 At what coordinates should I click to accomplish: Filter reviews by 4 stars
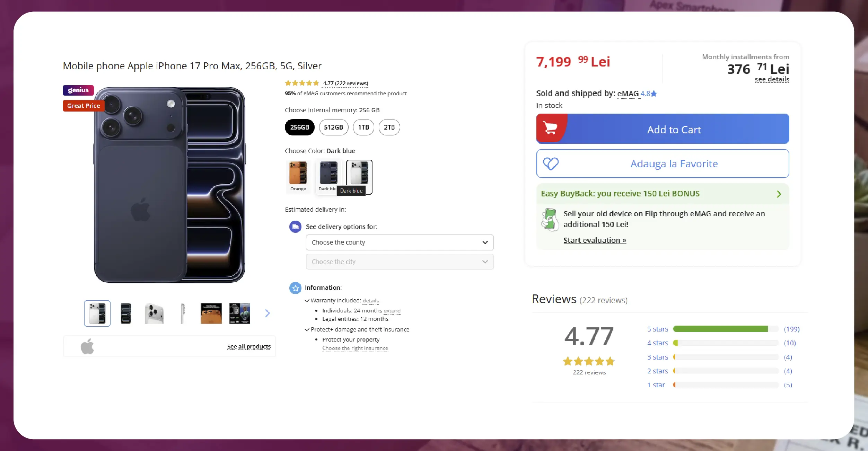(x=657, y=343)
